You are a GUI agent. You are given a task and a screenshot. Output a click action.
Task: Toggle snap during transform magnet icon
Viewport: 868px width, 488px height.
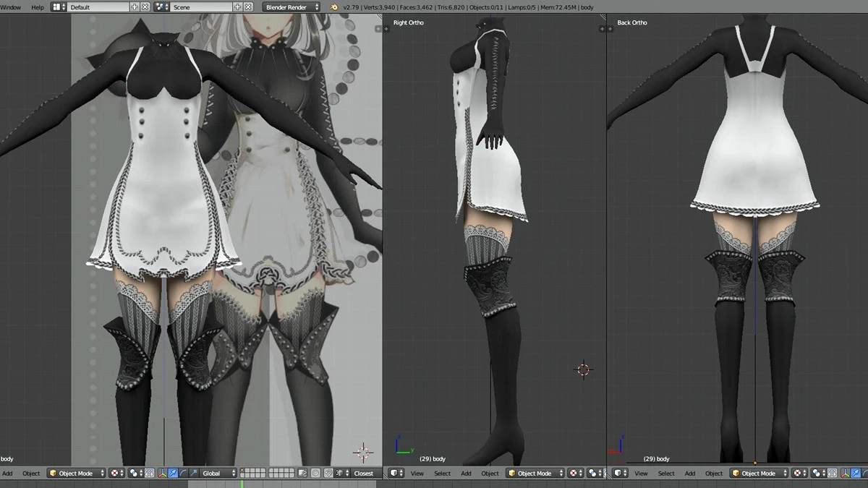pos(328,474)
